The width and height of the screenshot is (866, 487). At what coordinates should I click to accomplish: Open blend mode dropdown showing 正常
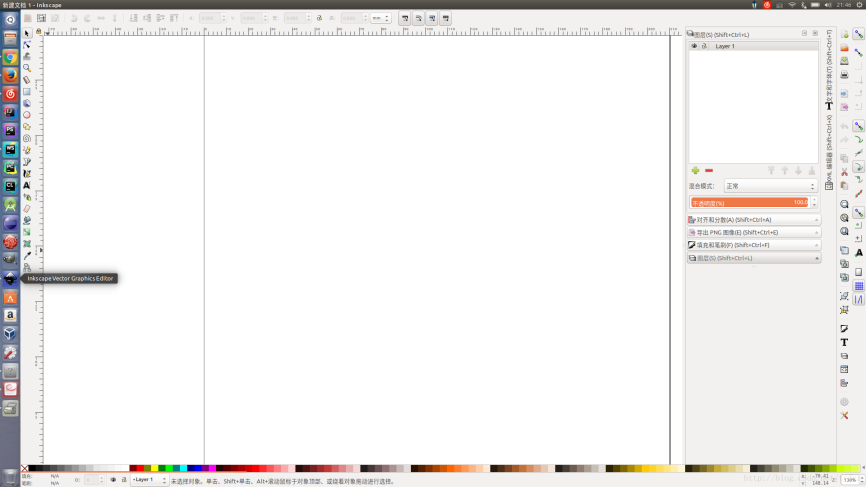pyautogui.click(x=770, y=186)
